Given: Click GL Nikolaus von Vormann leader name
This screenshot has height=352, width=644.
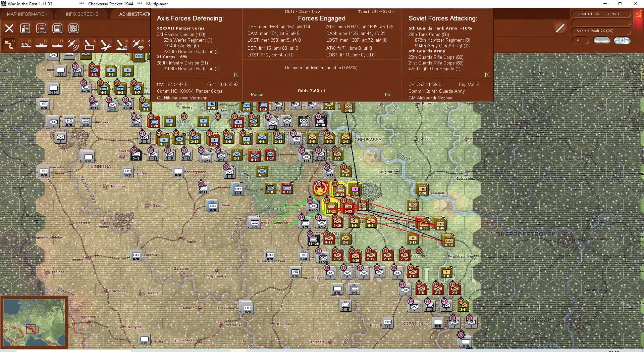Looking at the screenshot, I should (182, 98).
